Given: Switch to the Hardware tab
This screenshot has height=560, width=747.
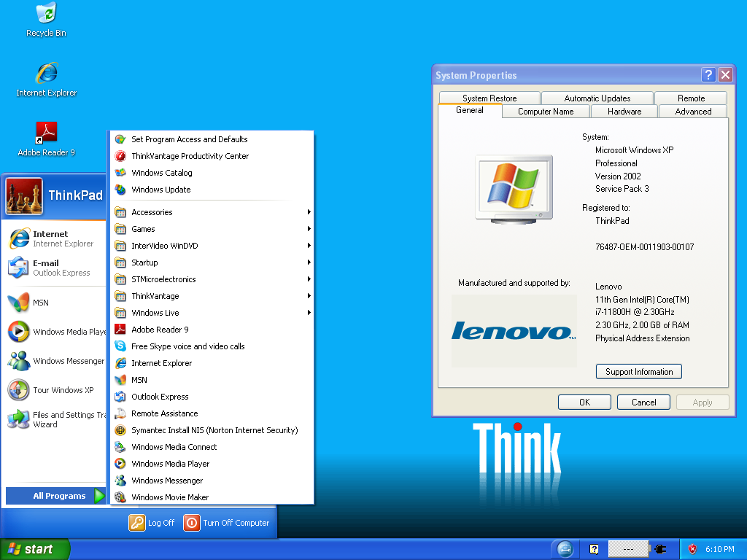Looking at the screenshot, I should (x=624, y=112).
